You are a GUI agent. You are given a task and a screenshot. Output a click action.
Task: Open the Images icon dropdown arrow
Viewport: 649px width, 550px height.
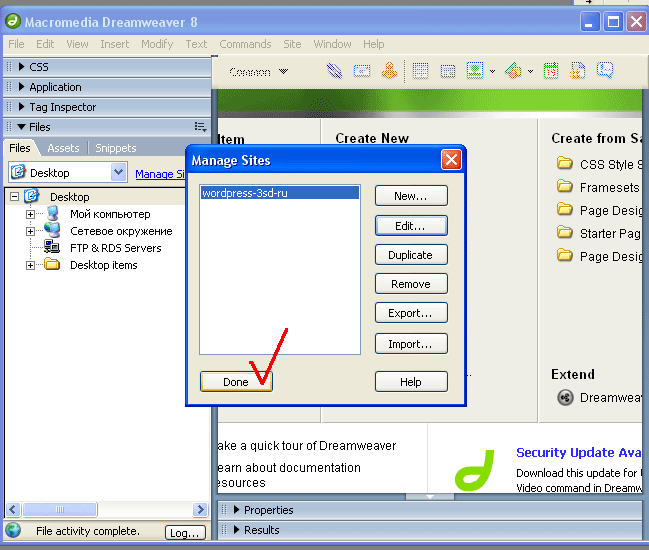pyautogui.click(x=492, y=71)
